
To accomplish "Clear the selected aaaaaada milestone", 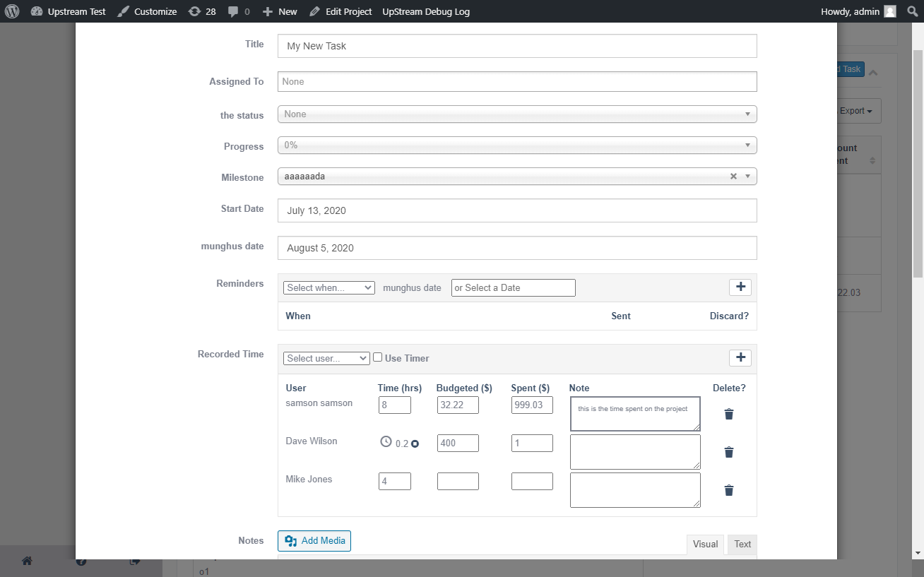I will click(733, 177).
